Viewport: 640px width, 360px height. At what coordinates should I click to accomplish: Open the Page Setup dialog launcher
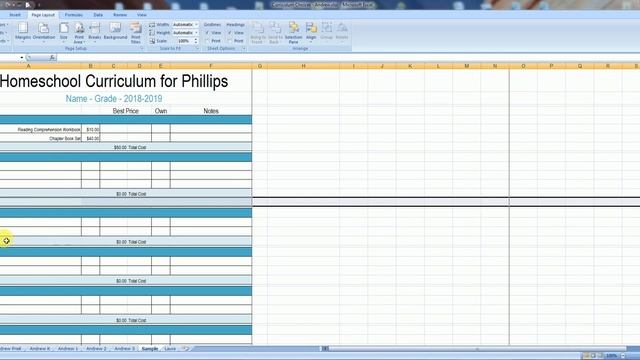(142, 49)
